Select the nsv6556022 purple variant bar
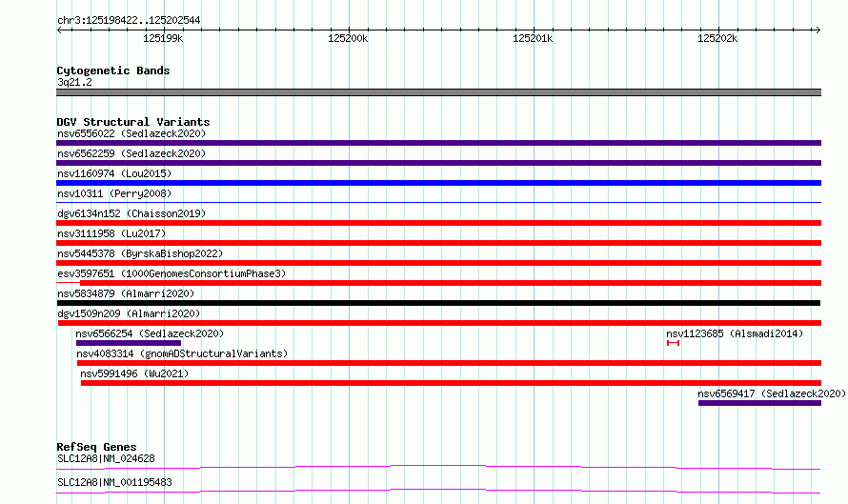The image size is (848, 504). pos(438,143)
